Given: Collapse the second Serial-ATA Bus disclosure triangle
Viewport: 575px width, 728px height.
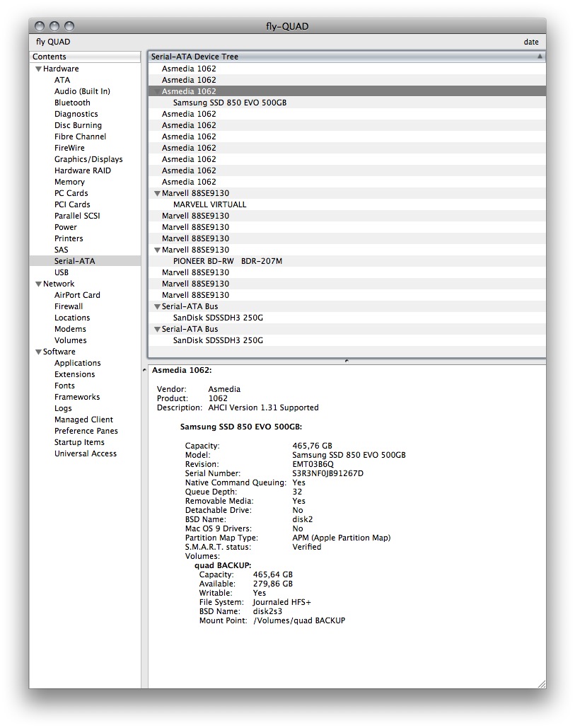Looking at the screenshot, I should point(157,329).
